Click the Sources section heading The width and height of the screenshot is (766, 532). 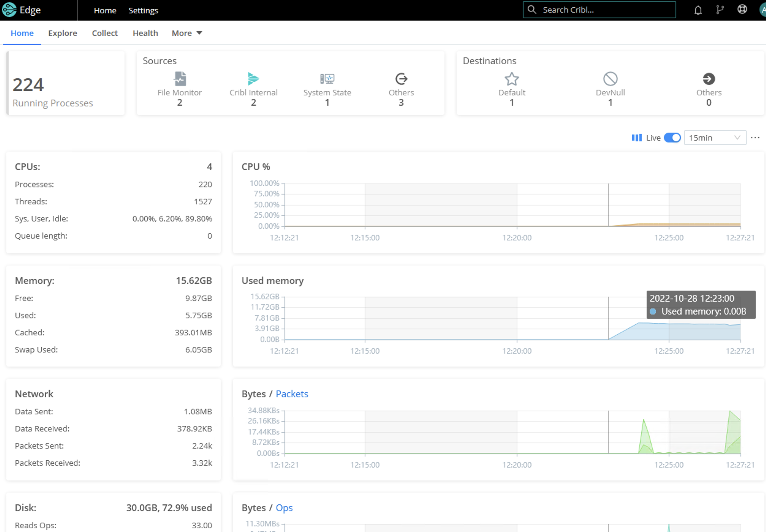coord(160,61)
